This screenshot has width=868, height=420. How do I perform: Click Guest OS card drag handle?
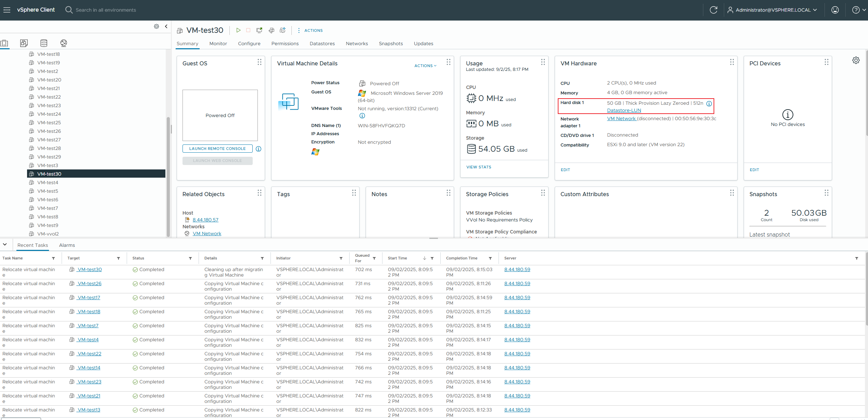coord(260,62)
